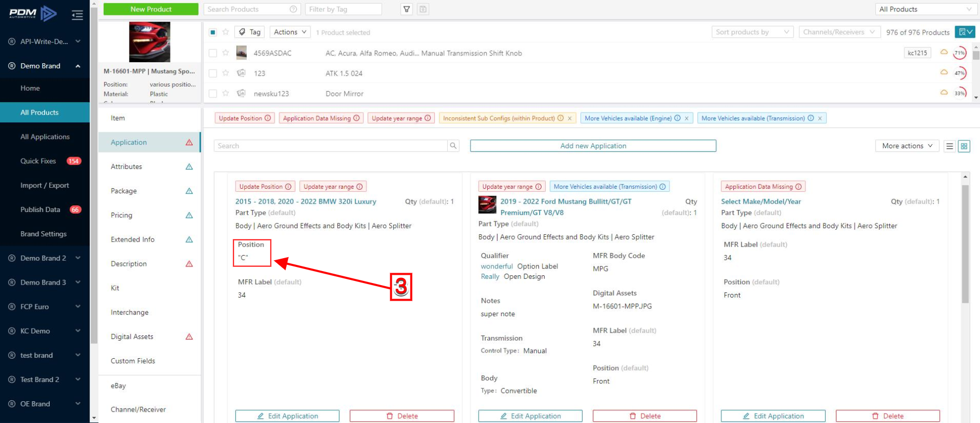The height and width of the screenshot is (423, 980).
Task: Open Channels/Receivers dropdown
Action: [840, 32]
